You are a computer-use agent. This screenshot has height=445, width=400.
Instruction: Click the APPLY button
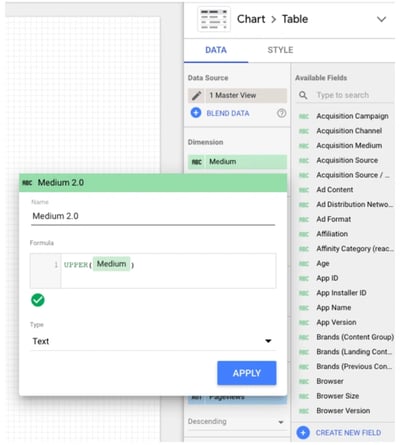coord(247,373)
